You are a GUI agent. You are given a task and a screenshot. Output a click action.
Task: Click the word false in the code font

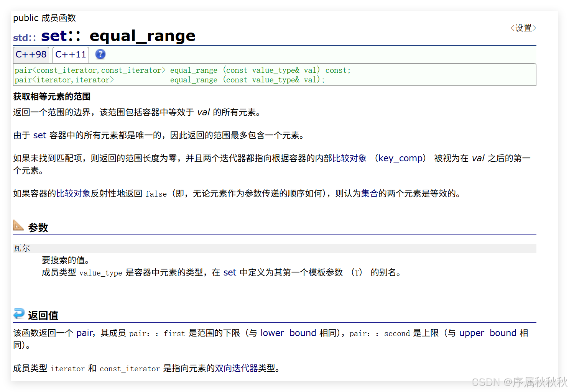click(x=156, y=194)
